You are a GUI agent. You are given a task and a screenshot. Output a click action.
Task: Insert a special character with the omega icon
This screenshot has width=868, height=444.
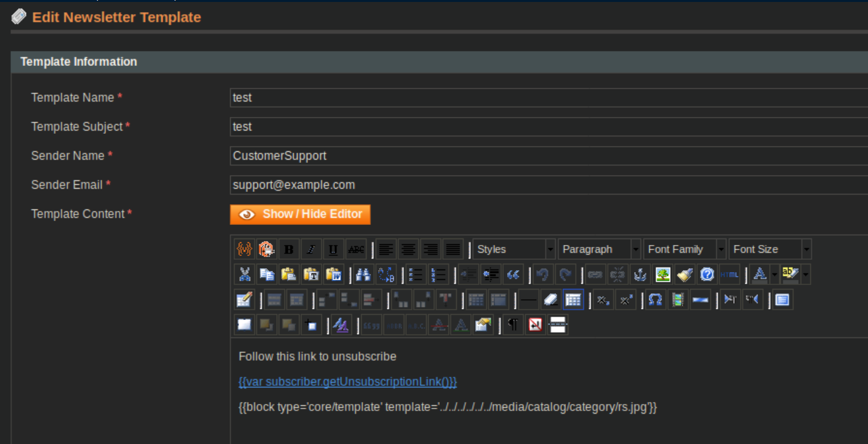pyautogui.click(x=656, y=300)
